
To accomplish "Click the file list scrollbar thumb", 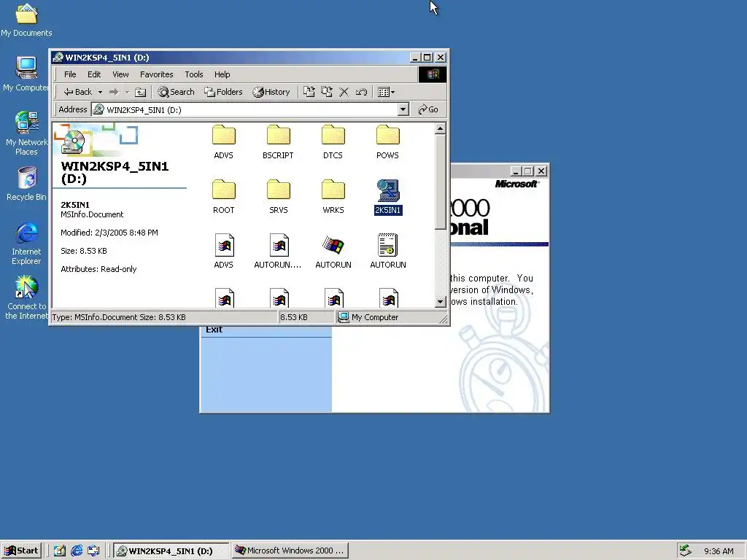I will pos(440,182).
